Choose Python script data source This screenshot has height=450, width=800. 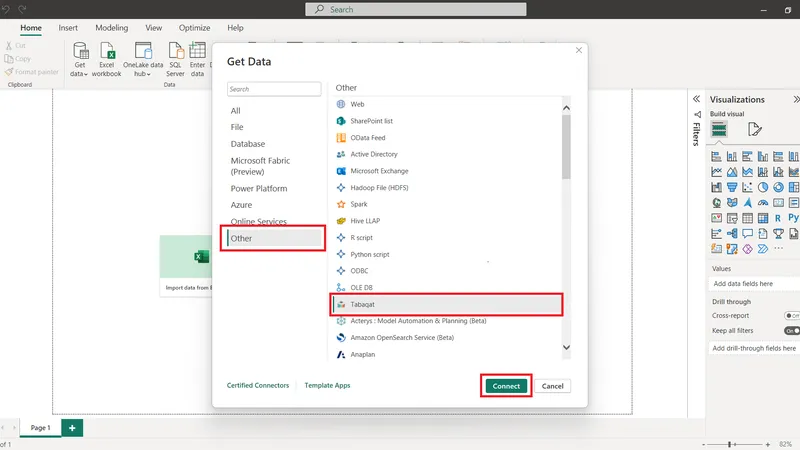point(369,254)
